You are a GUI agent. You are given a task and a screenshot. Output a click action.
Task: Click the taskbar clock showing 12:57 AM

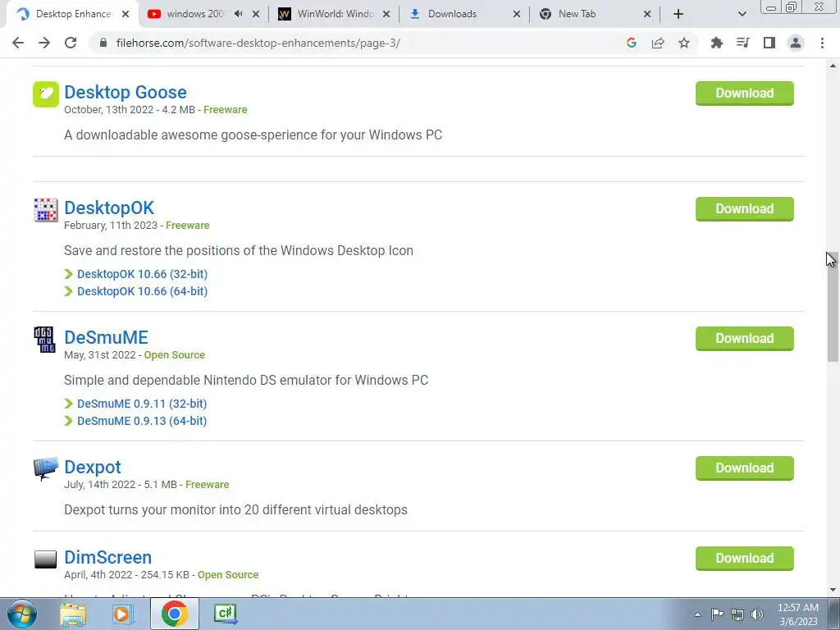tap(797, 614)
